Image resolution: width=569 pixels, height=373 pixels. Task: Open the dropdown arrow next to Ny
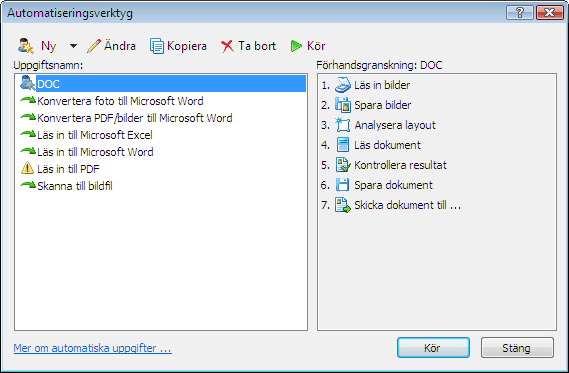[x=73, y=46]
